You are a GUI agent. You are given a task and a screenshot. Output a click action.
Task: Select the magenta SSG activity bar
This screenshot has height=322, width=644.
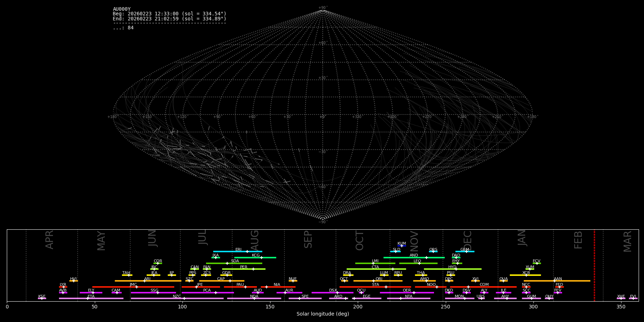point(154,293)
